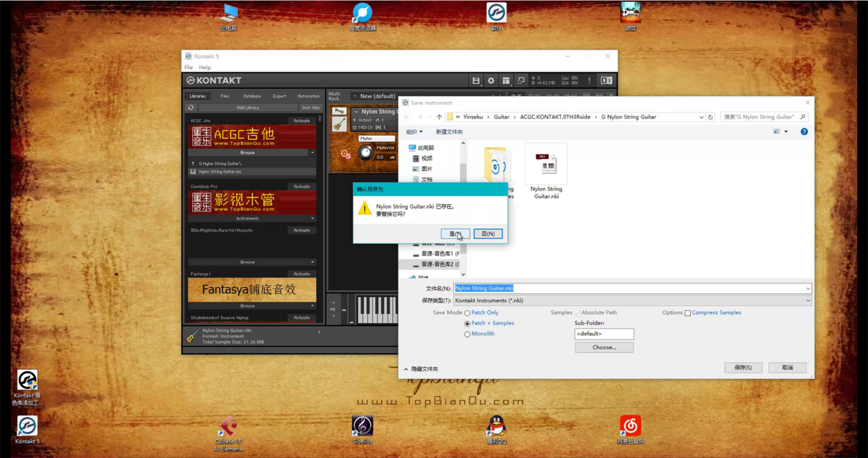The width and height of the screenshot is (868, 458).
Task: Click Add Library in Kontakt browser
Action: (248, 108)
